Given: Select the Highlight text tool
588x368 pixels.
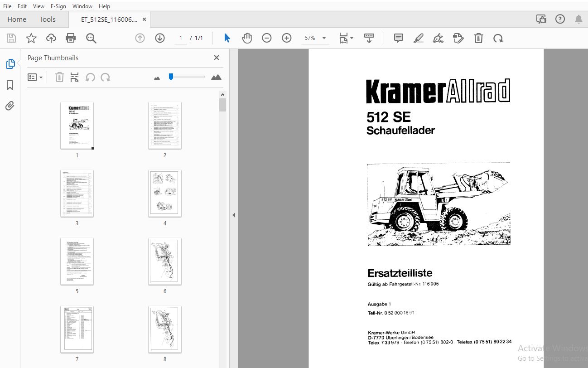Looking at the screenshot, I should coord(419,38).
